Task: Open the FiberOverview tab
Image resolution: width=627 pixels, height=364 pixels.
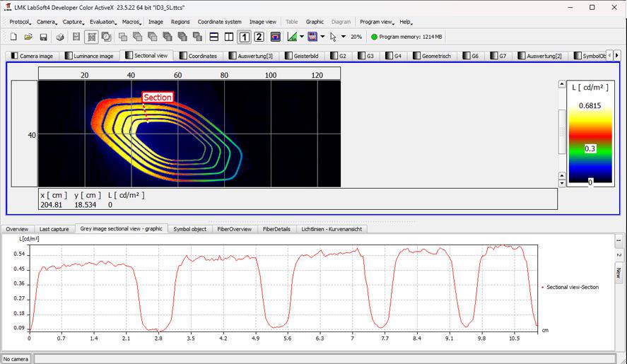Action: pyautogui.click(x=234, y=229)
